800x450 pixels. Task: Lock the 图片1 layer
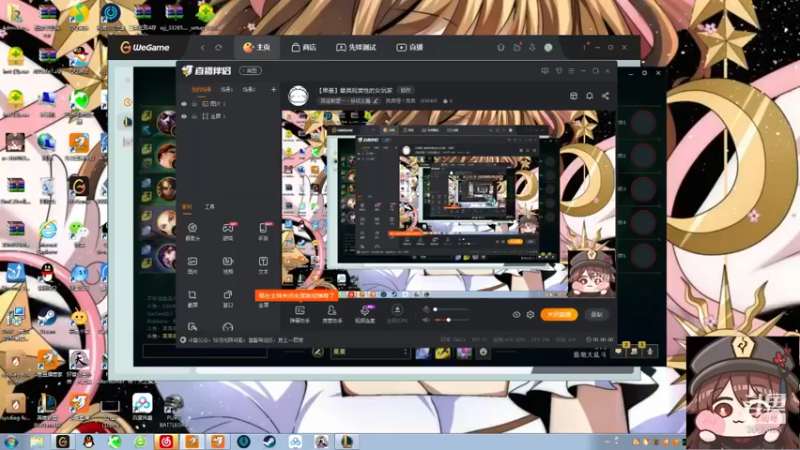pos(194,104)
